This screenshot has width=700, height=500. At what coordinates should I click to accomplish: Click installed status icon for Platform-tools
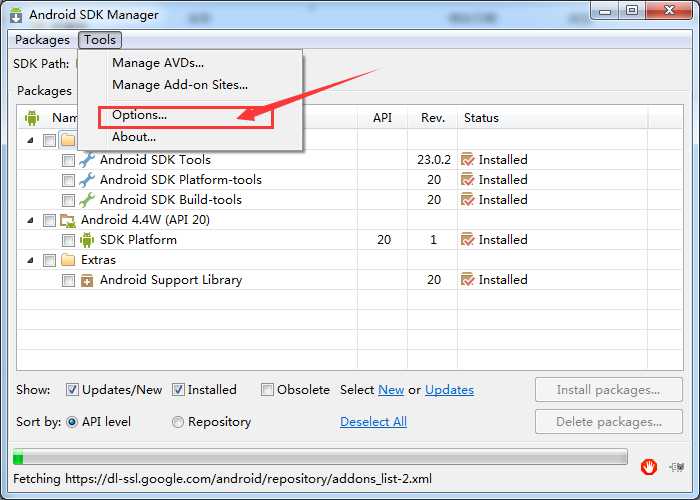467,179
